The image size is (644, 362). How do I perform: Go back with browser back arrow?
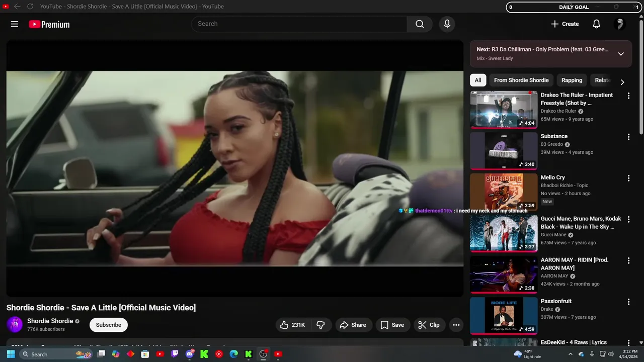[17, 7]
